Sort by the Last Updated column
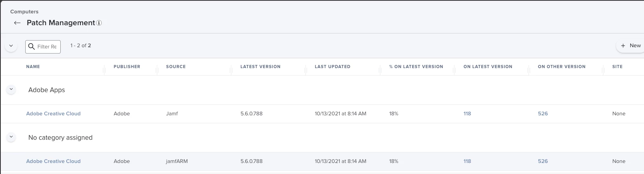The height and width of the screenshot is (174, 644). click(333, 67)
